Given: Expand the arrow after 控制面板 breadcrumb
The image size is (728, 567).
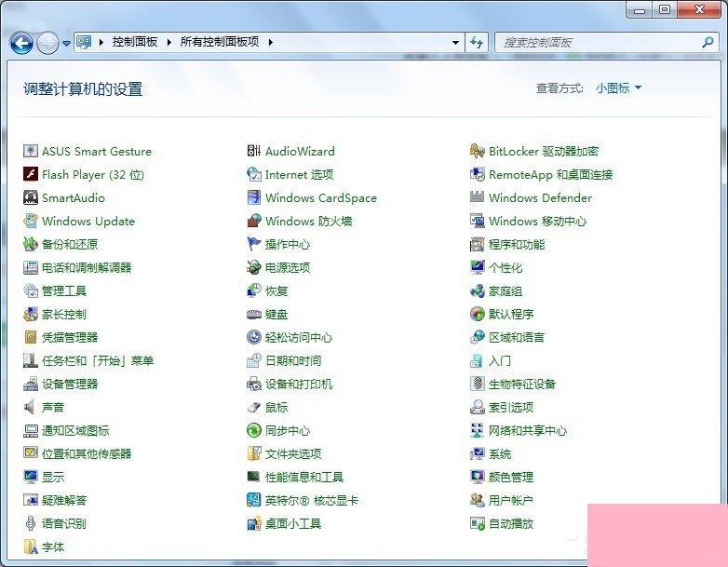Looking at the screenshot, I should [x=169, y=42].
